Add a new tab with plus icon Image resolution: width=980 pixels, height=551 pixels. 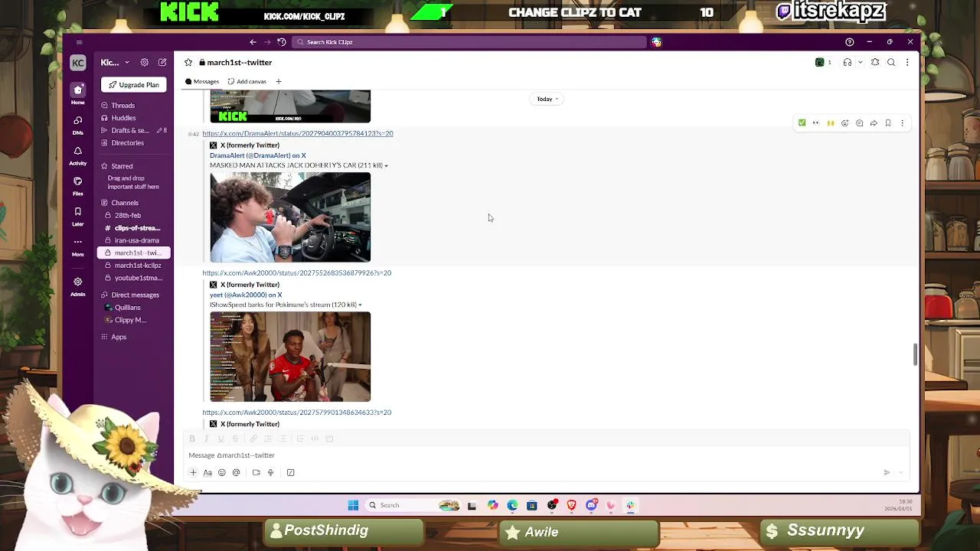click(x=279, y=81)
